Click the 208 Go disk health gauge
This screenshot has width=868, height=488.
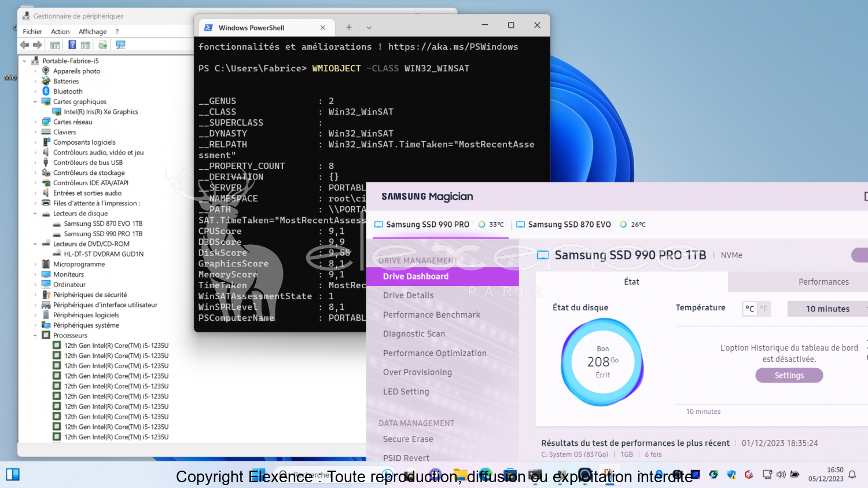coord(602,362)
